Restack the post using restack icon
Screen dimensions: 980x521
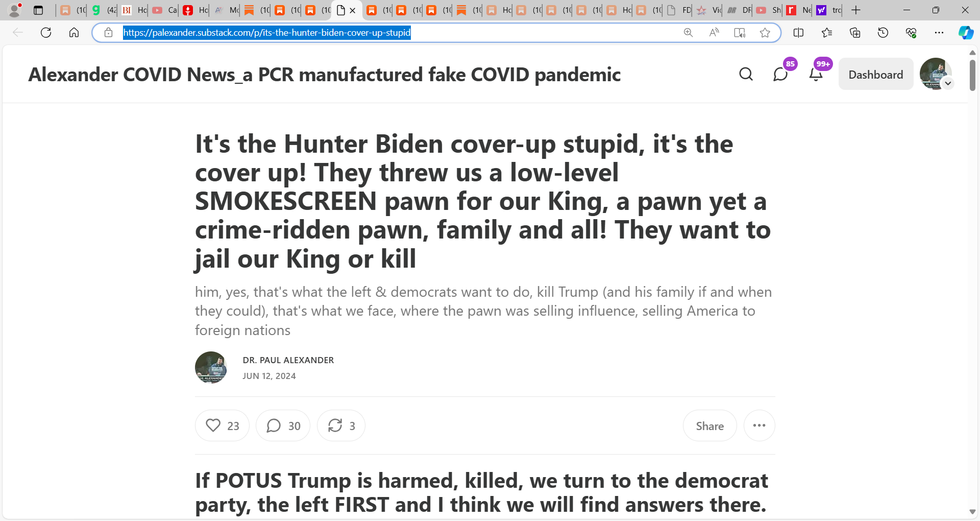tap(341, 425)
